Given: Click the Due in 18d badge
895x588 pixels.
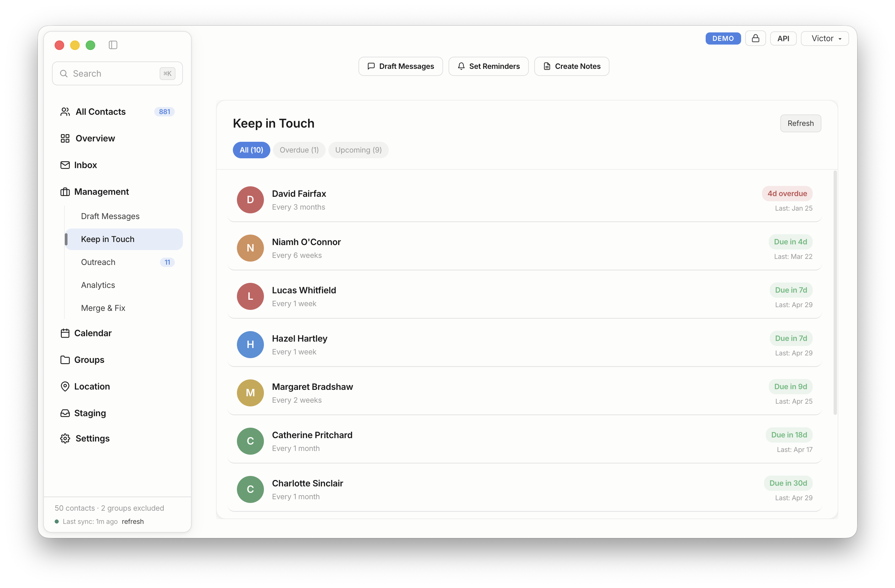Looking at the screenshot, I should click(789, 435).
